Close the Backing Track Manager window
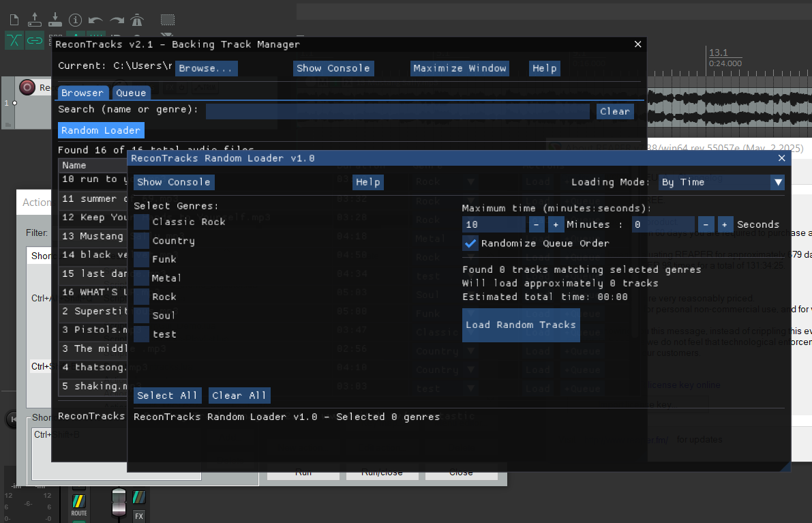812x523 pixels. (638, 44)
